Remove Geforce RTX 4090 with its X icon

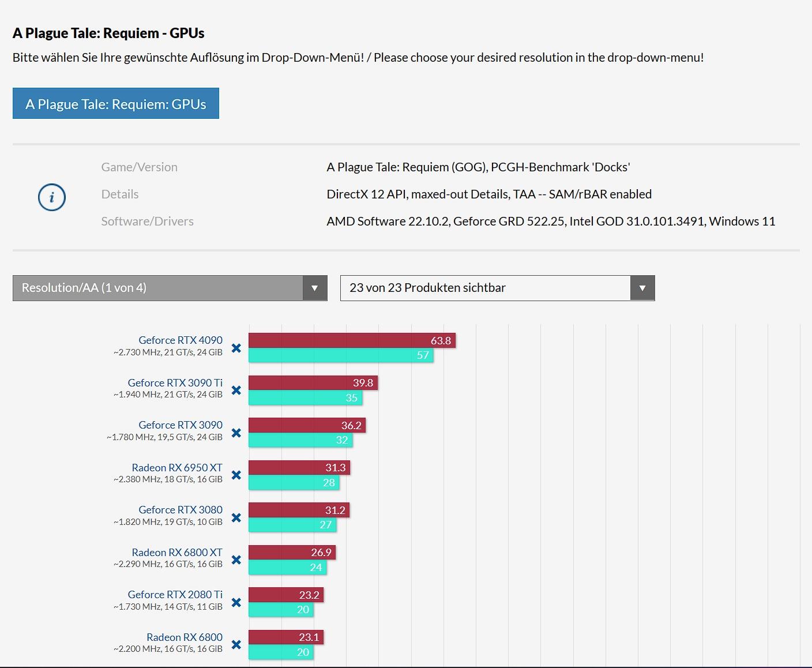(236, 348)
